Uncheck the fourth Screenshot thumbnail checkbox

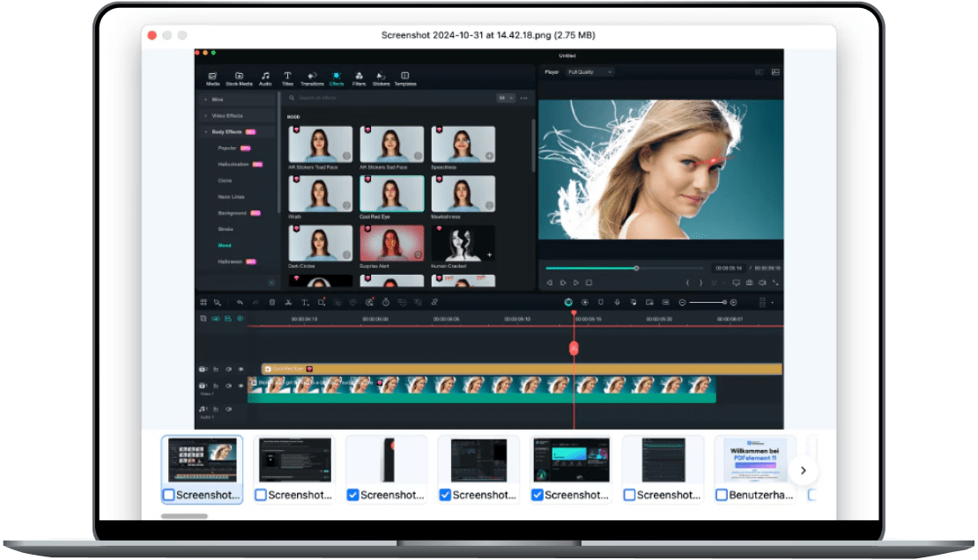pos(445,495)
